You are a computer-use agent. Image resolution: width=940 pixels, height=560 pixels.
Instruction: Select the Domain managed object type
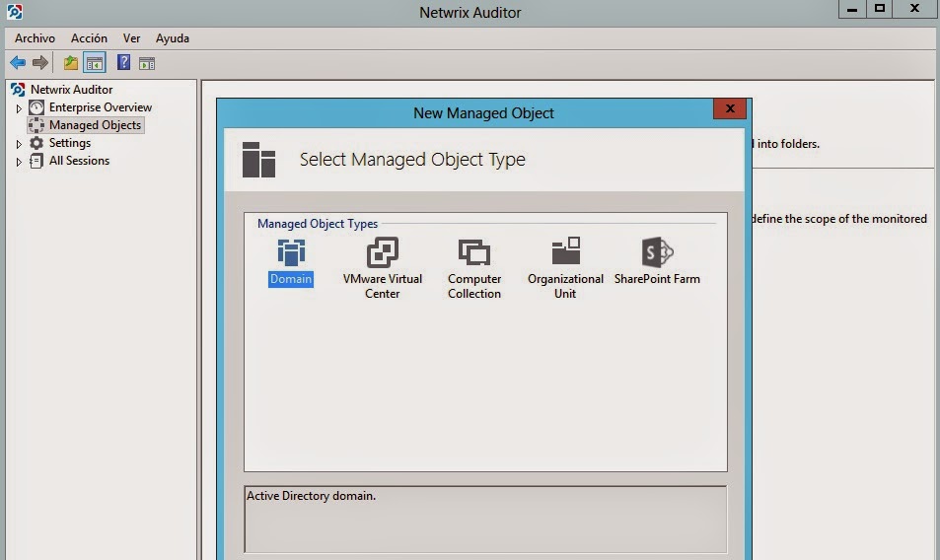(x=291, y=261)
